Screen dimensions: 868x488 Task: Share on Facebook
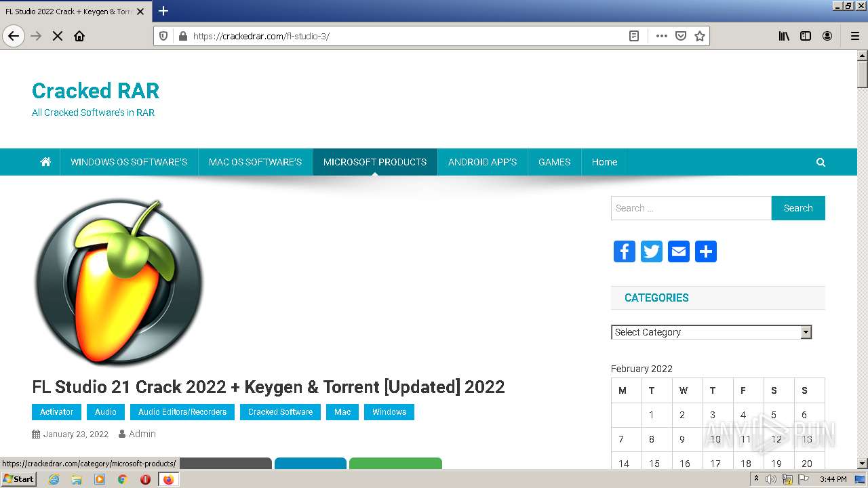625,251
